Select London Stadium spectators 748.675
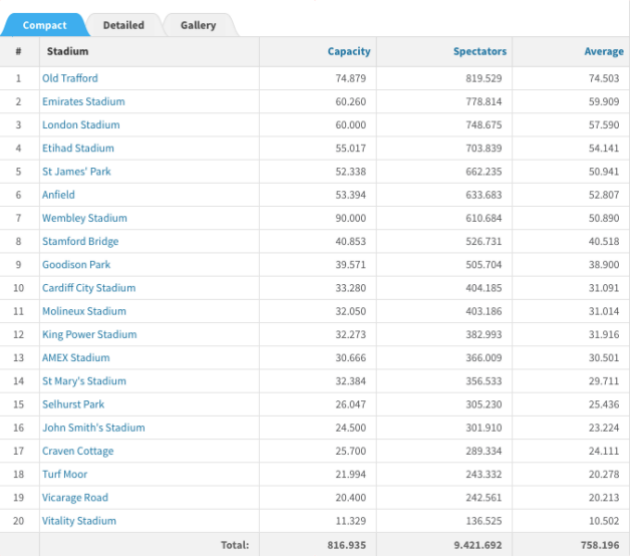 coord(484,125)
